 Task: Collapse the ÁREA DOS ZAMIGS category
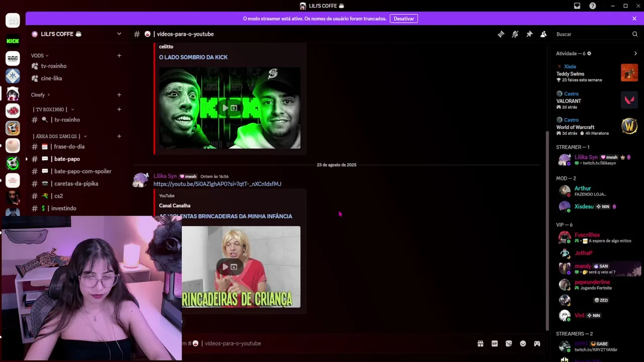[60, 136]
